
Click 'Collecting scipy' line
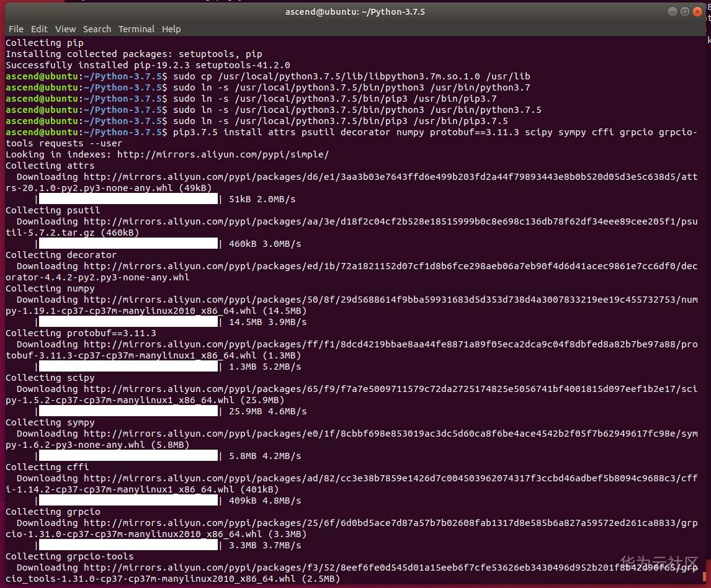click(x=50, y=378)
